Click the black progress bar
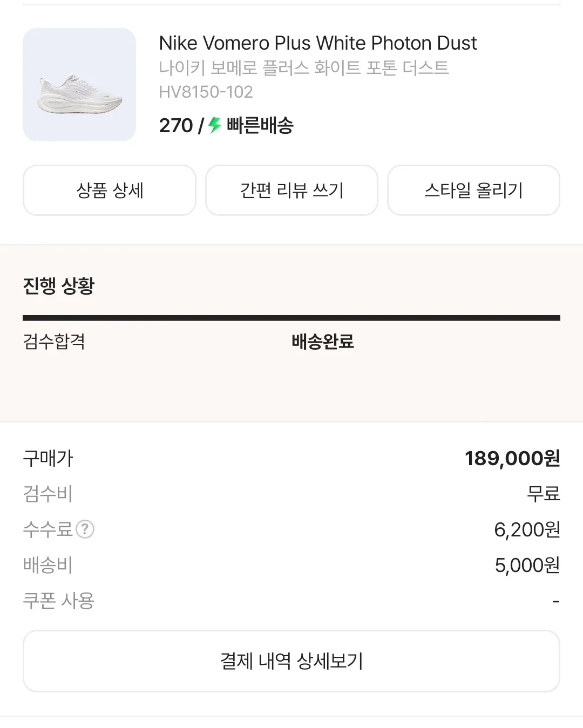Viewport: 583px width, 728px height. coord(291,318)
